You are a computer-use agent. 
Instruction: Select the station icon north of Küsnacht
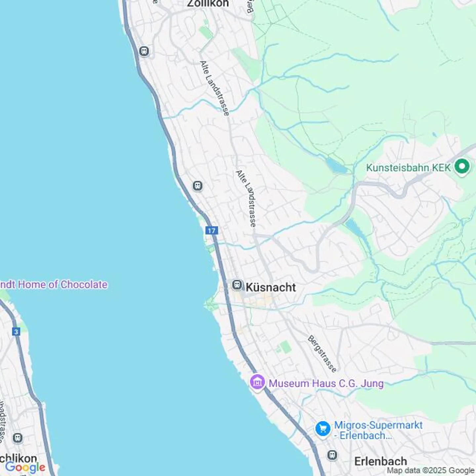tap(197, 186)
